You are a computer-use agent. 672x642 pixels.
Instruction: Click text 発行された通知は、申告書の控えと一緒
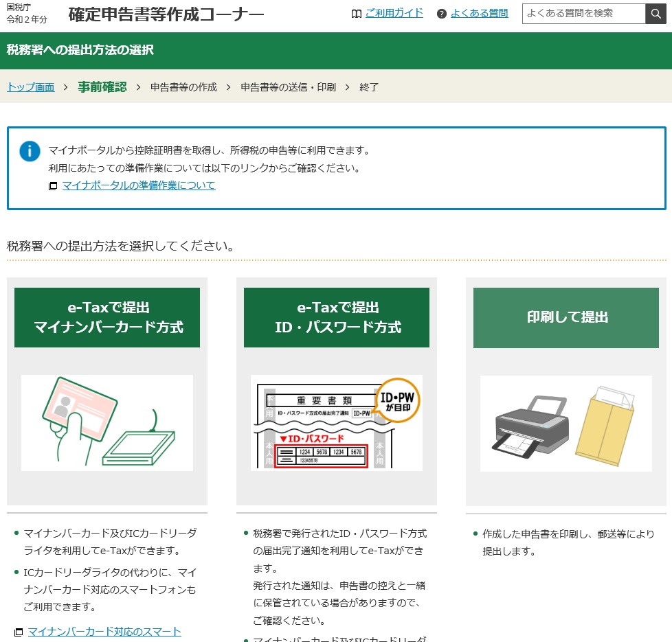click(x=339, y=586)
